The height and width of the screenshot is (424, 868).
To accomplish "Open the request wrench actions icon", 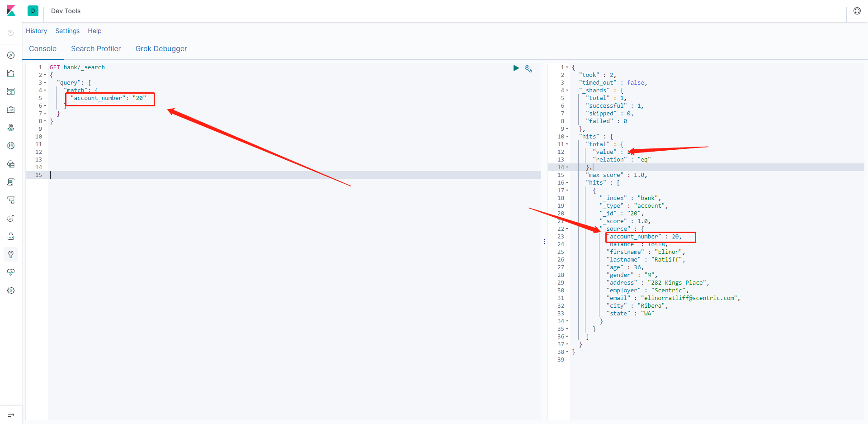I will click(528, 68).
